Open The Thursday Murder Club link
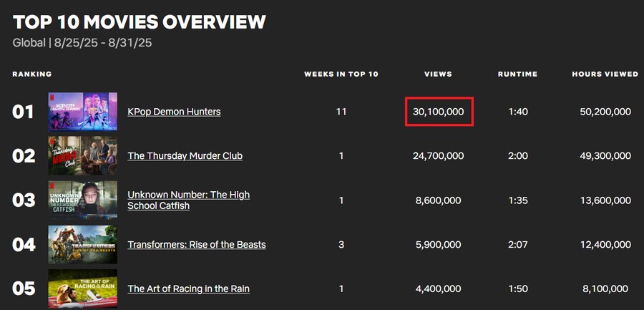The height and width of the screenshot is (310, 644). click(185, 156)
